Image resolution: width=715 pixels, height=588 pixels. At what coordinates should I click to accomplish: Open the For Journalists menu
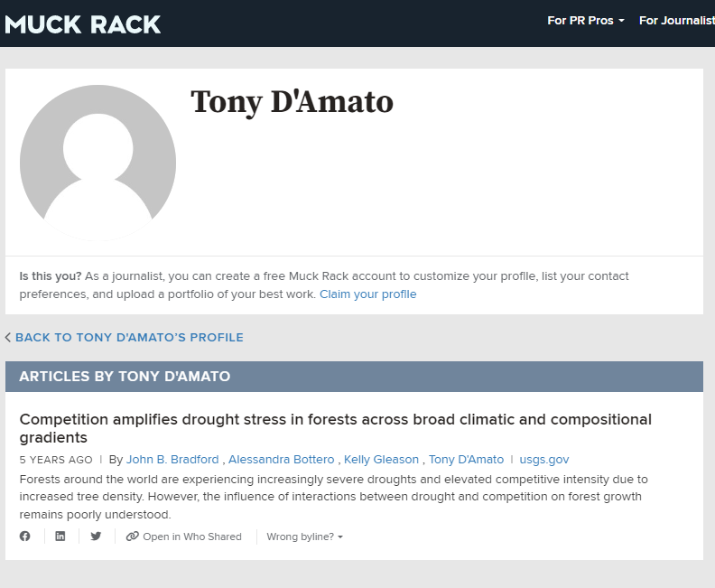[x=677, y=21]
